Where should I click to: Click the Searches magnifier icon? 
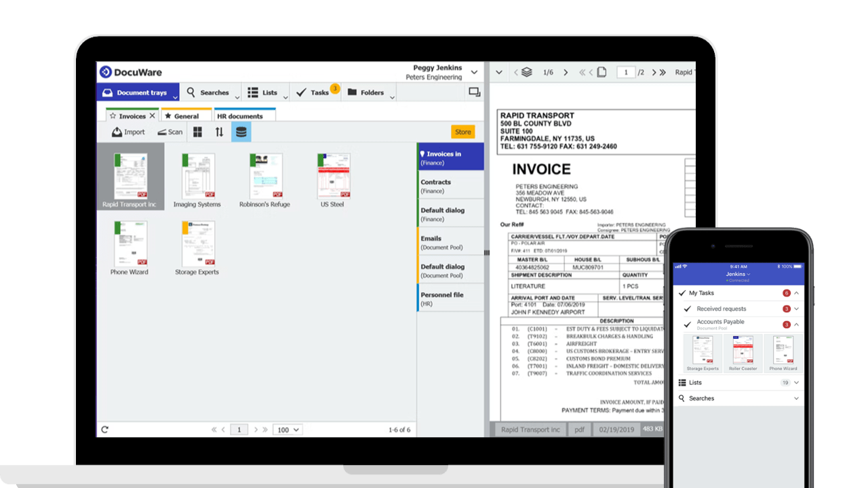pyautogui.click(x=192, y=92)
